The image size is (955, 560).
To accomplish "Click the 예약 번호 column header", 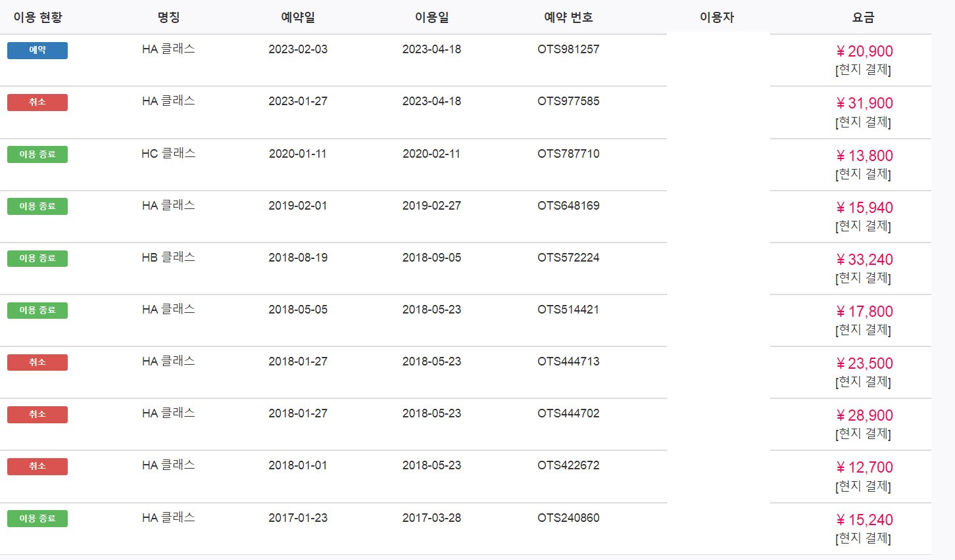I will click(568, 18).
